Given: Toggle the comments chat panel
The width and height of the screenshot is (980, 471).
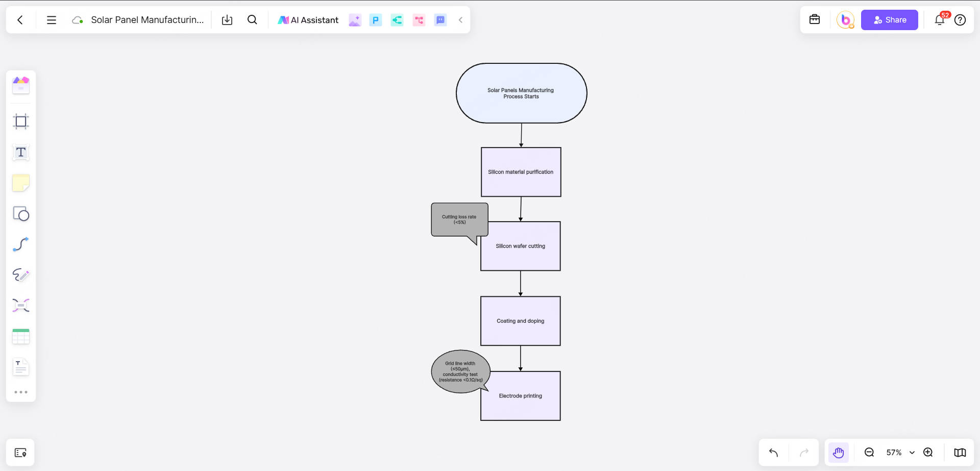Looking at the screenshot, I should coord(440,20).
